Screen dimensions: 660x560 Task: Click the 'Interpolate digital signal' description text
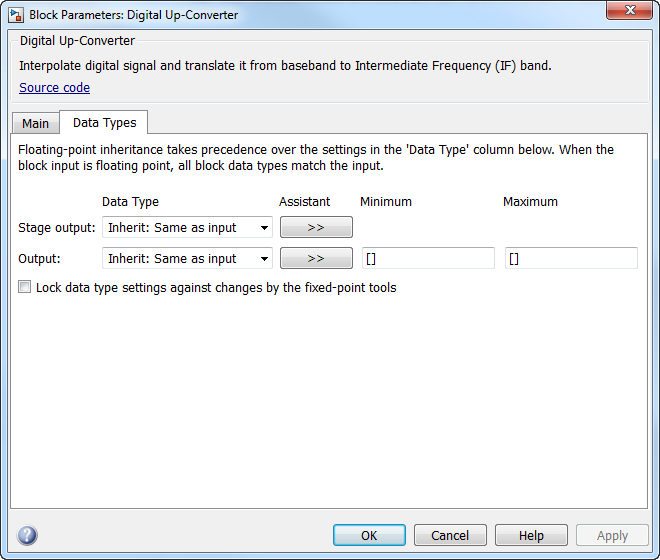285,66
